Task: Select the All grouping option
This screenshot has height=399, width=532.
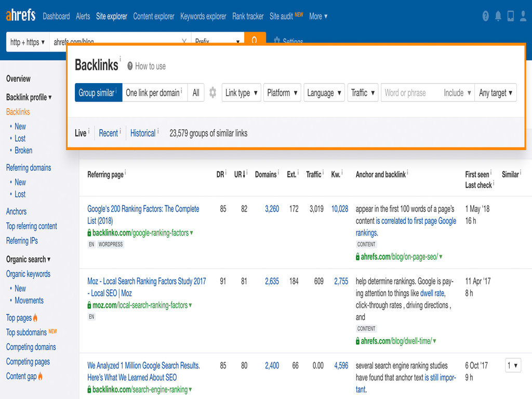Action: pos(196,92)
